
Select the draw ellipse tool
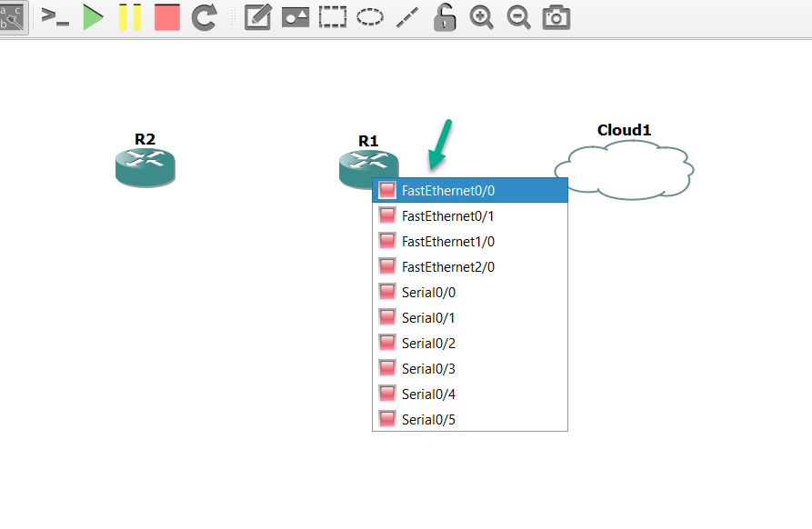[x=370, y=17]
